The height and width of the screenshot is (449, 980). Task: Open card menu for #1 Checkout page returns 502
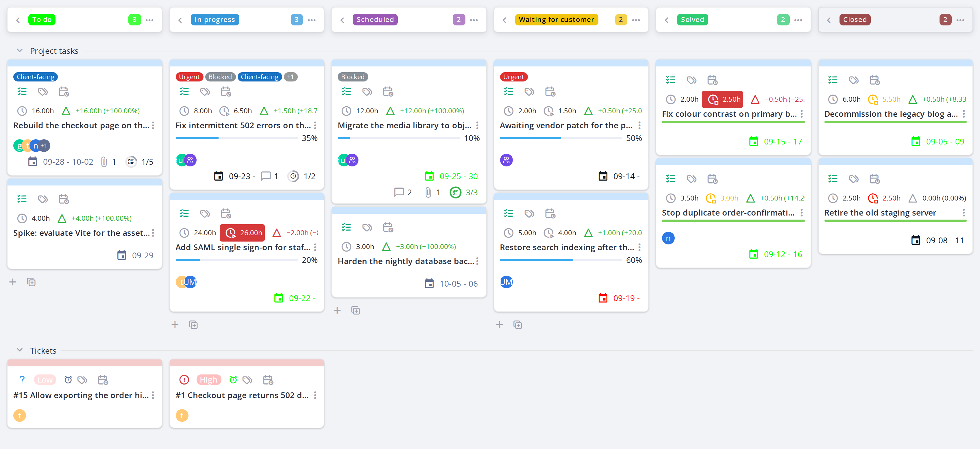[315, 395]
